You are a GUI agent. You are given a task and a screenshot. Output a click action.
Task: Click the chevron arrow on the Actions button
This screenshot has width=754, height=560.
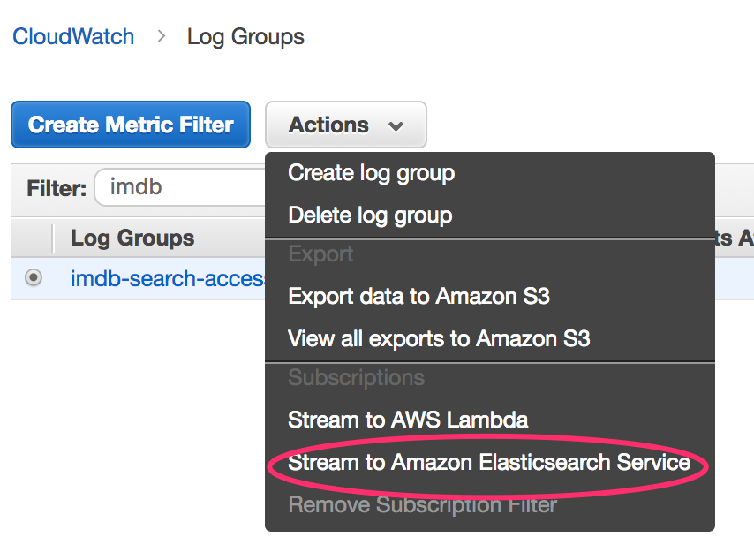click(x=396, y=126)
